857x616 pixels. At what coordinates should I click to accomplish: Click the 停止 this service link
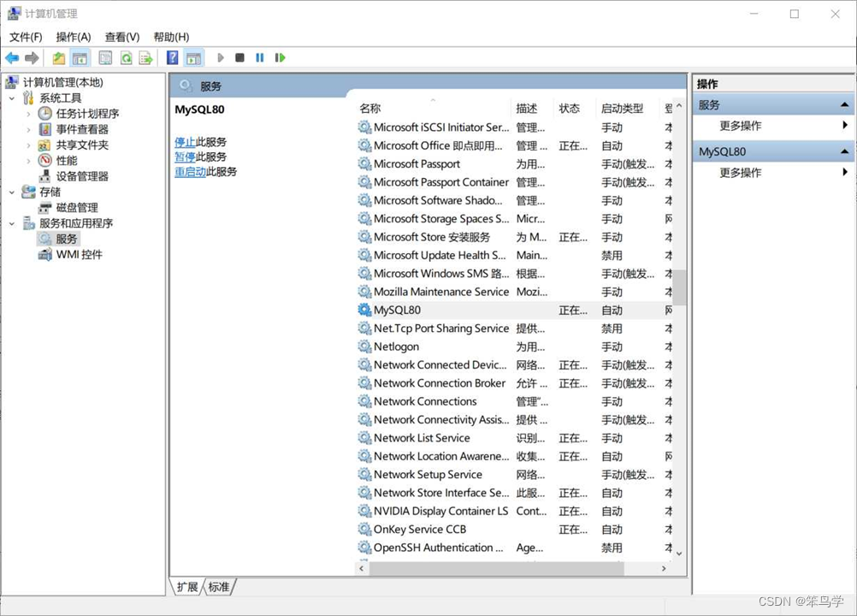185,142
